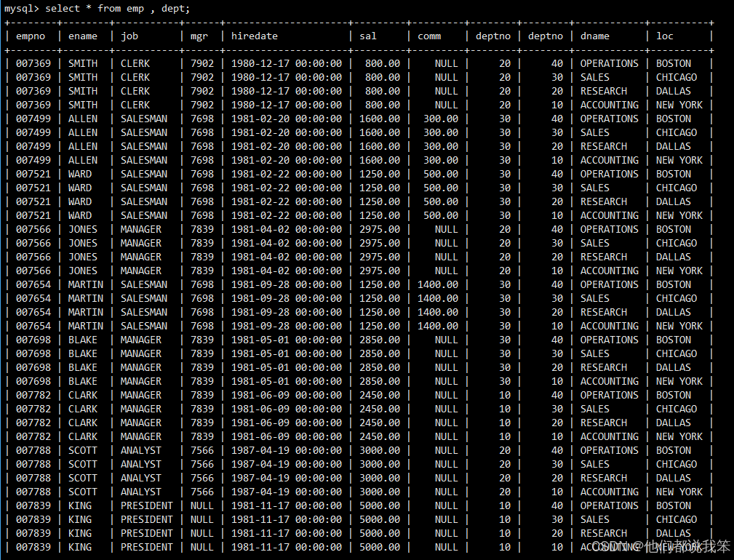Screen dimensions: 734x560
Task: Click "CLERK" in SMITH's ACCOUNTING row
Action: tap(135, 105)
